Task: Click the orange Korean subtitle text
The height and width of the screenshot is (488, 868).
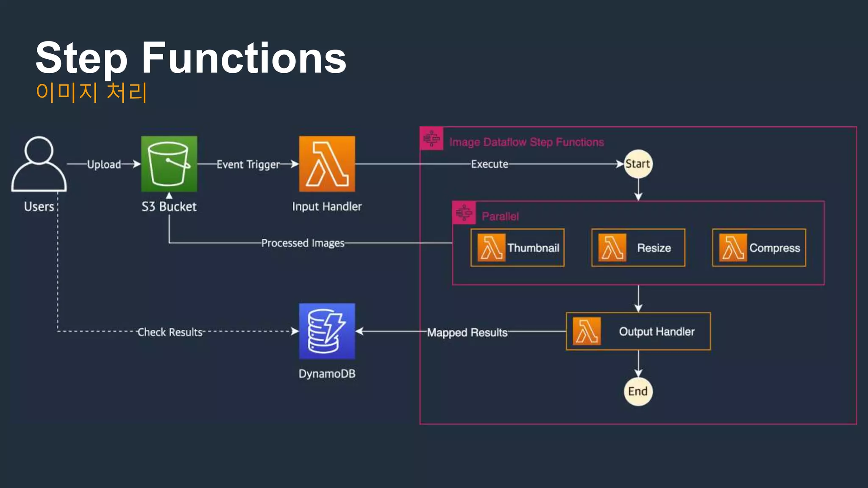Action: click(x=92, y=92)
